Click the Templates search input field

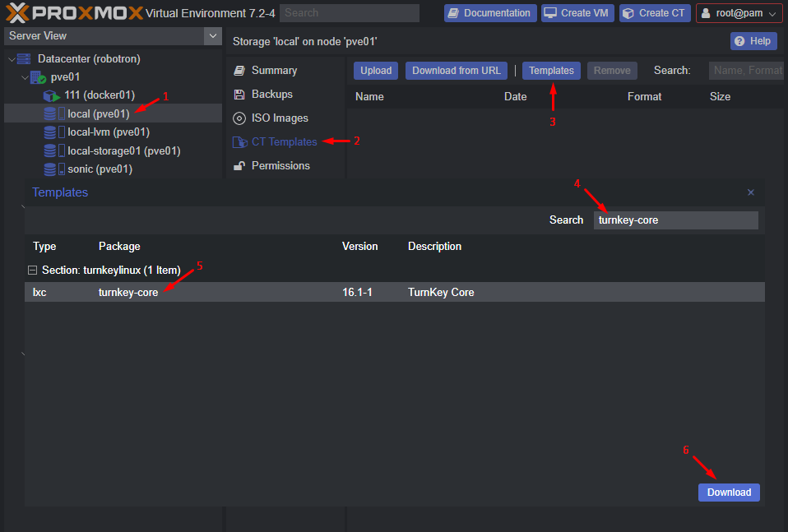click(x=675, y=220)
